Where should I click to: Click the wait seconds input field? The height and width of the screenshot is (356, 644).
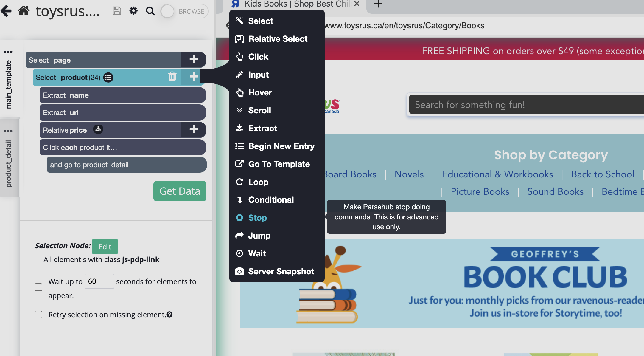pos(99,281)
